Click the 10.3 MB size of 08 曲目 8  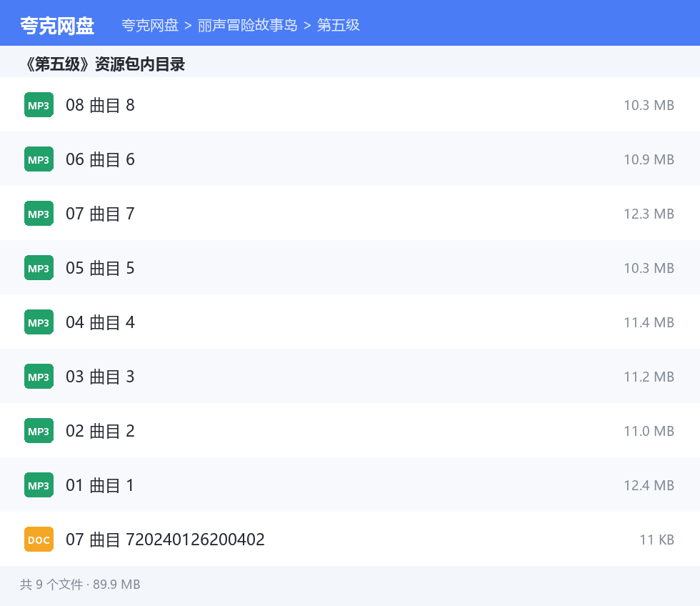click(x=649, y=105)
